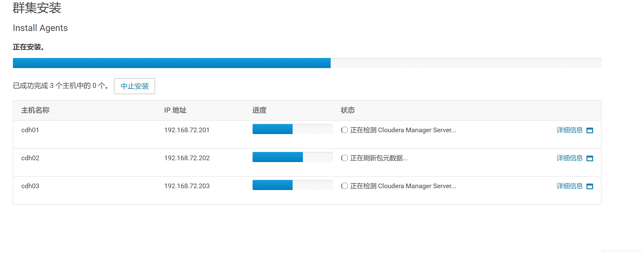Viewport: 644px width, 254px height.
Task: Click the spinner icon in cdh02 status
Action: (x=344, y=158)
